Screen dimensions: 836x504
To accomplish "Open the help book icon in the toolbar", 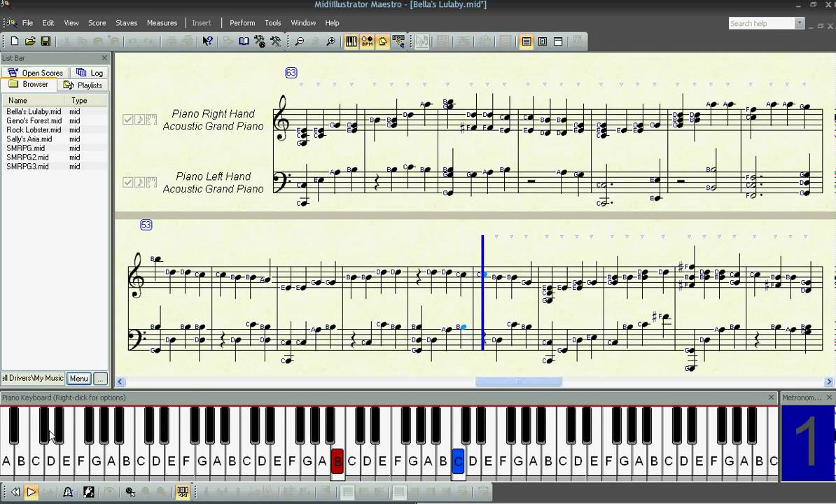I will tap(244, 41).
